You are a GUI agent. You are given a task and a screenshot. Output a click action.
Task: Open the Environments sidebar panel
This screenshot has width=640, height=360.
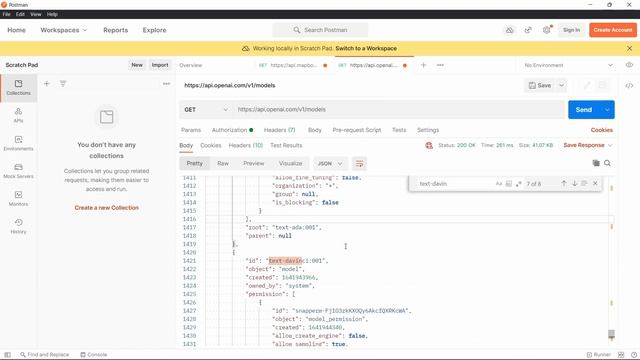tap(18, 143)
